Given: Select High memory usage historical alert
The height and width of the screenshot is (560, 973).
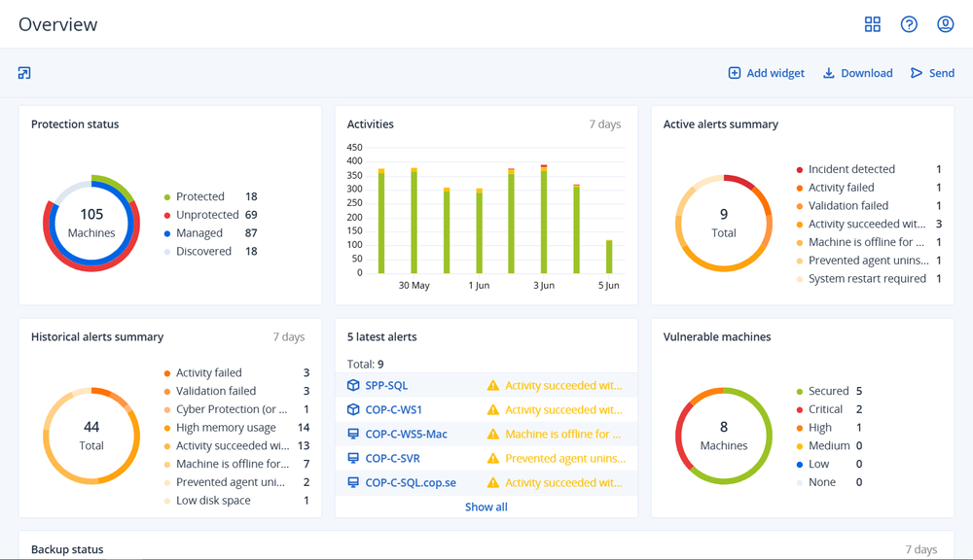Looking at the screenshot, I should pyautogui.click(x=226, y=428).
